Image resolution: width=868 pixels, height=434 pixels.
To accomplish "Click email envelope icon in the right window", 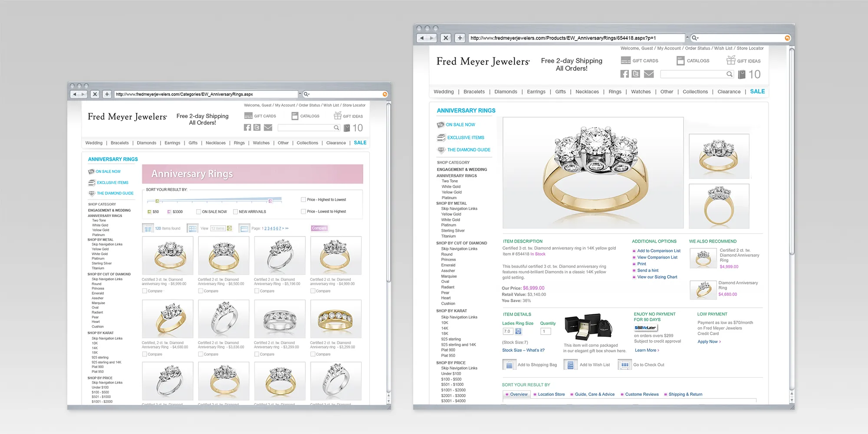I will (649, 74).
